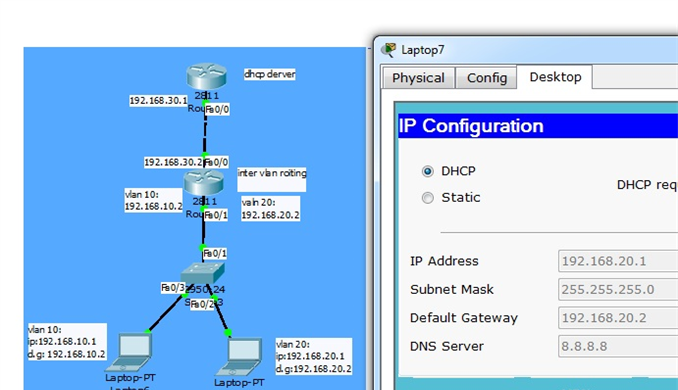Click the IP Address field

coord(618,261)
